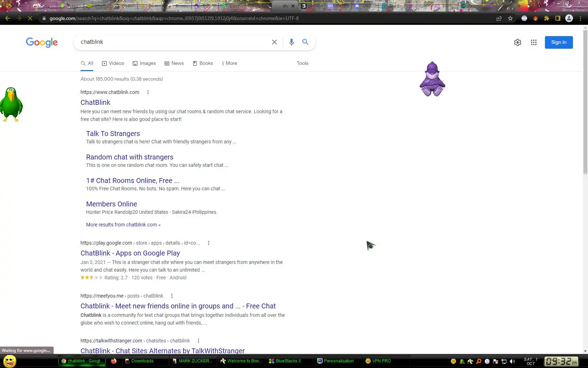The height and width of the screenshot is (368, 588).
Task: Focus the chatblink search input field
Action: point(173,42)
